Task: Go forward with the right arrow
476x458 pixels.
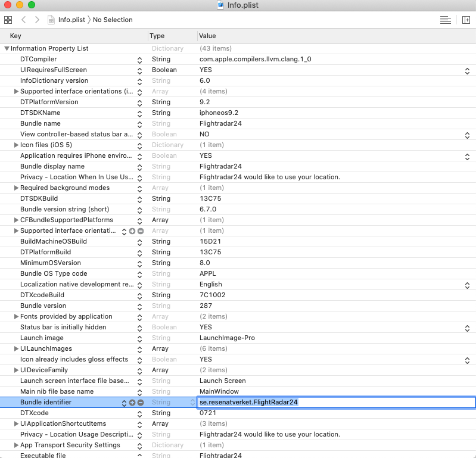Action: (37, 20)
